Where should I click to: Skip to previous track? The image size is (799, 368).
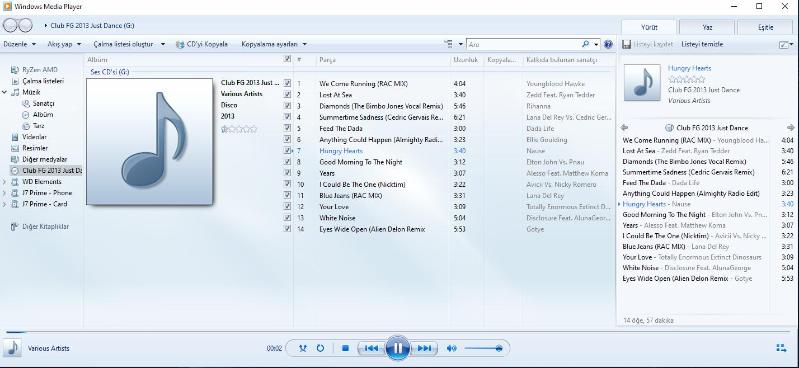click(x=371, y=348)
